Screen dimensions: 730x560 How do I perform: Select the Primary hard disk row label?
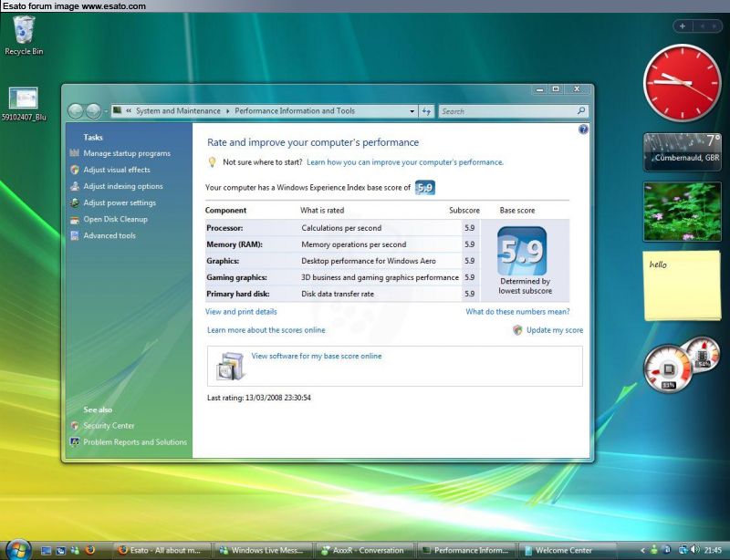[238, 294]
